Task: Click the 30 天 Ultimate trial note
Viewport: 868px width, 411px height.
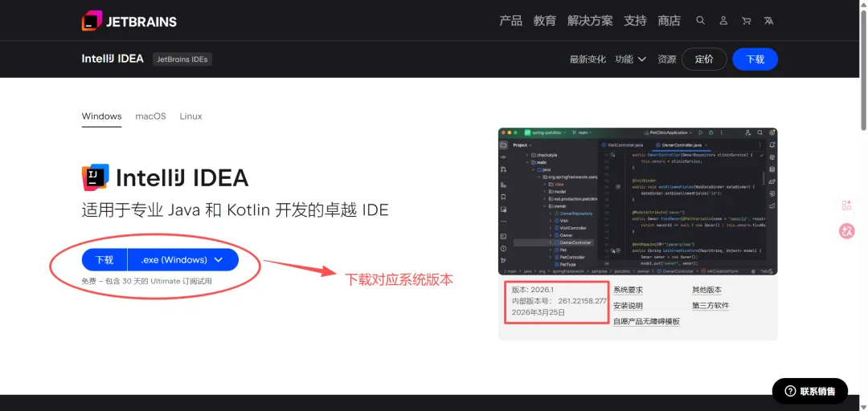Action: coord(146,281)
